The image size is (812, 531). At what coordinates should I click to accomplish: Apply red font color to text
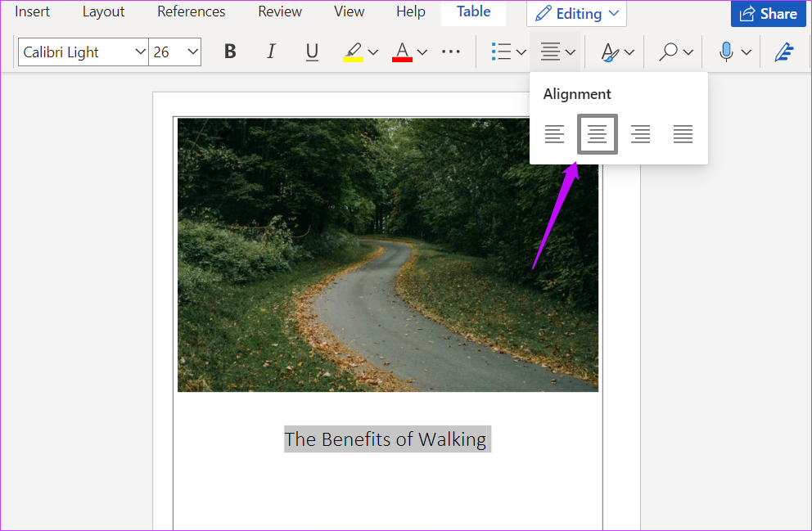click(x=401, y=52)
